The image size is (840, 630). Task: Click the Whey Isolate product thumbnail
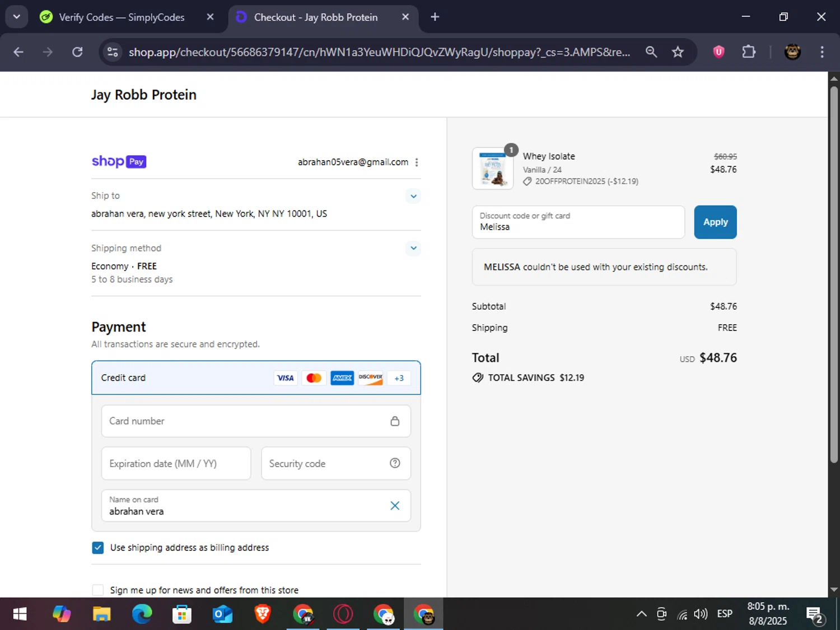click(x=493, y=169)
